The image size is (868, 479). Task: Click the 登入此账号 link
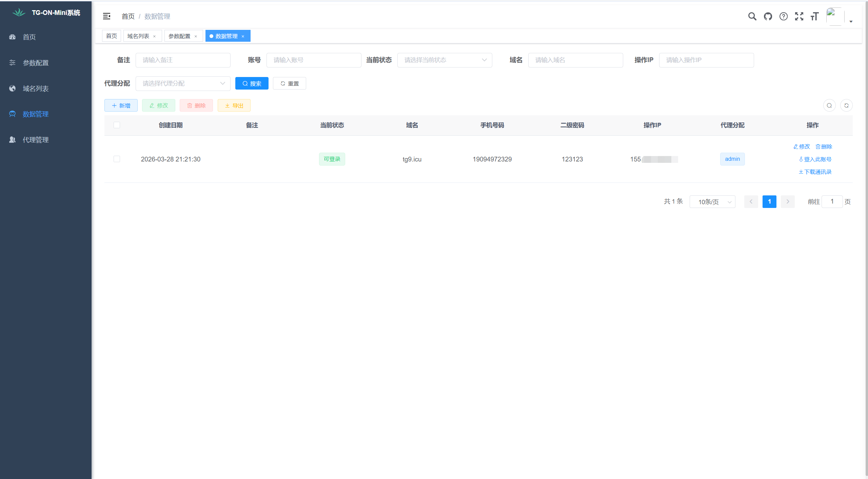point(815,159)
